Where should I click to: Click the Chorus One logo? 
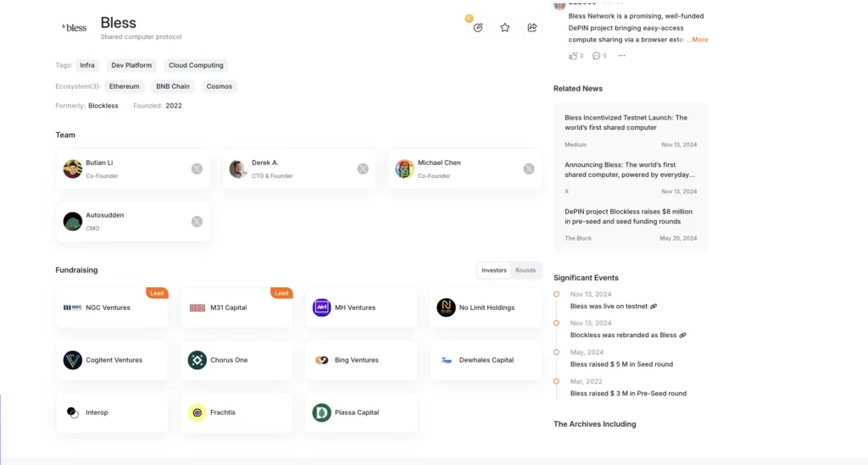[x=197, y=360]
